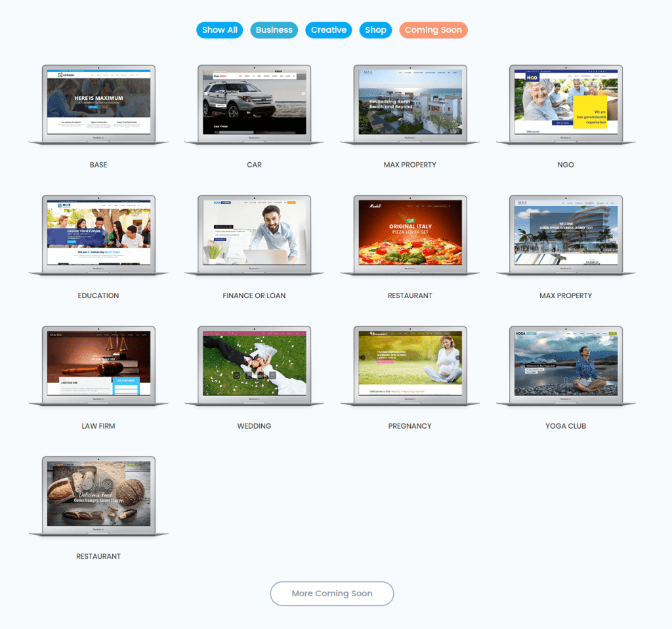Image resolution: width=672 pixels, height=629 pixels.
Task: Switch to the Creative category tab
Action: point(328,30)
